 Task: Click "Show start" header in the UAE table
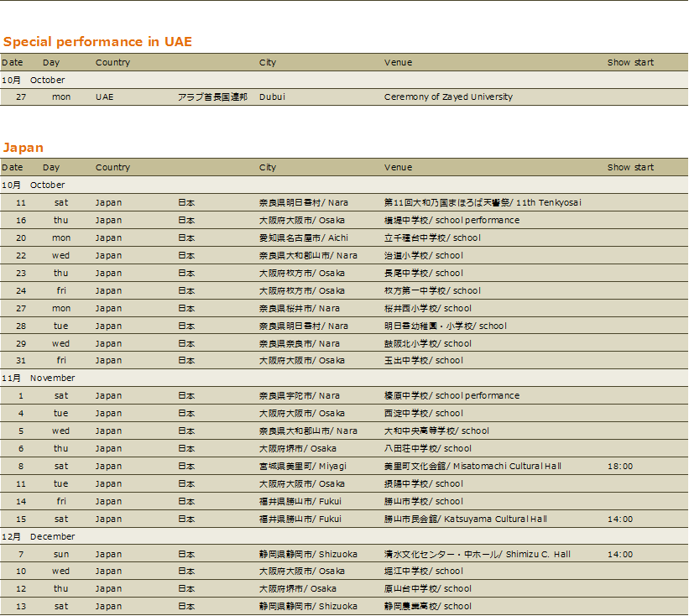coord(630,63)
